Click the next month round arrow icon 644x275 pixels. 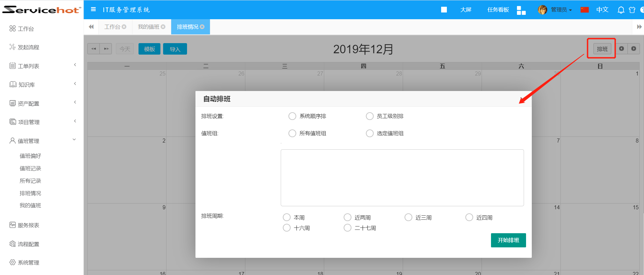634,49
